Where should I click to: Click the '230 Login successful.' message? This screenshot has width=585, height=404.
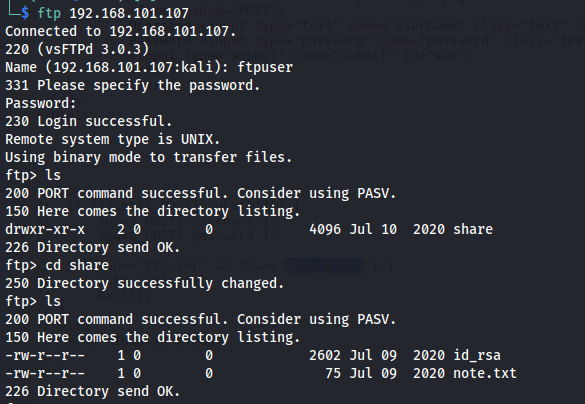88,122
